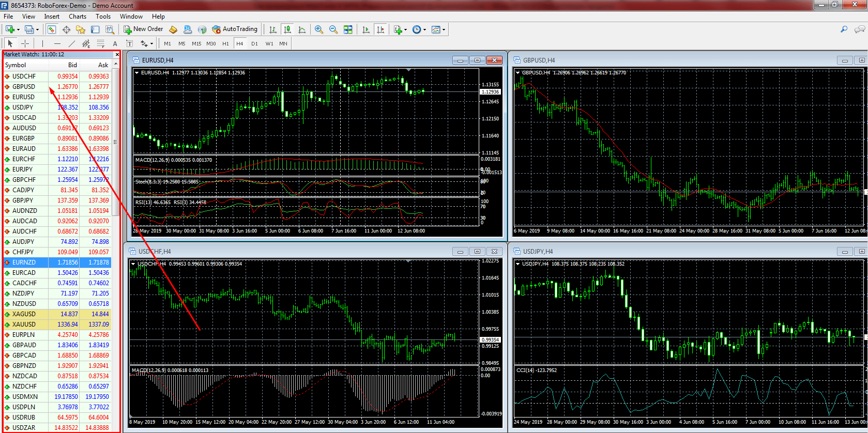Open the Charts menu
Image resolution: width=868 pixels, height=433 pixels.
pos(78,17)
